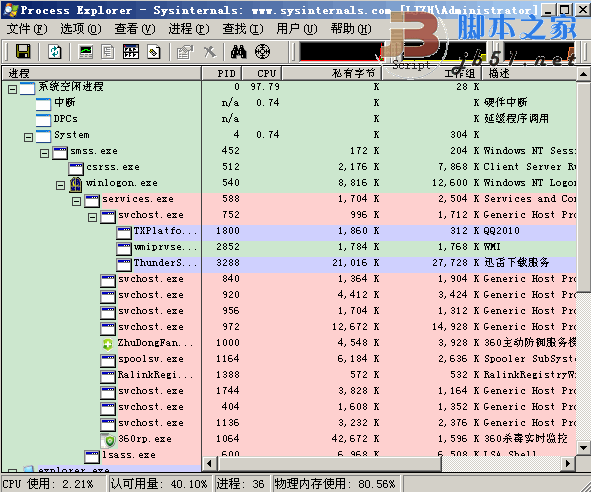Toggle the process tree view icon

pyautogui.click(x=108, y=52)
